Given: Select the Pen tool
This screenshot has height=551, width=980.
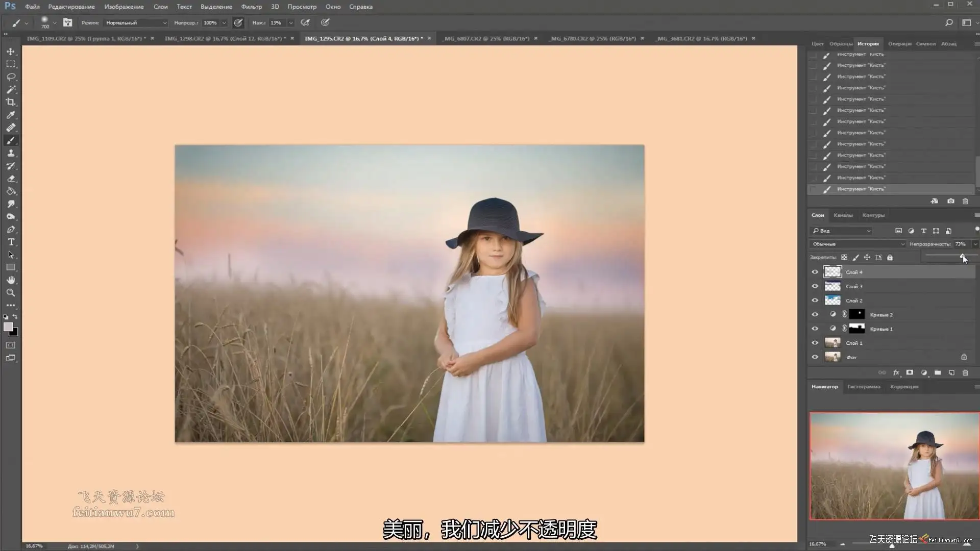Looking at the screenshot, I should pyautogui.click(x=11, y=230).
